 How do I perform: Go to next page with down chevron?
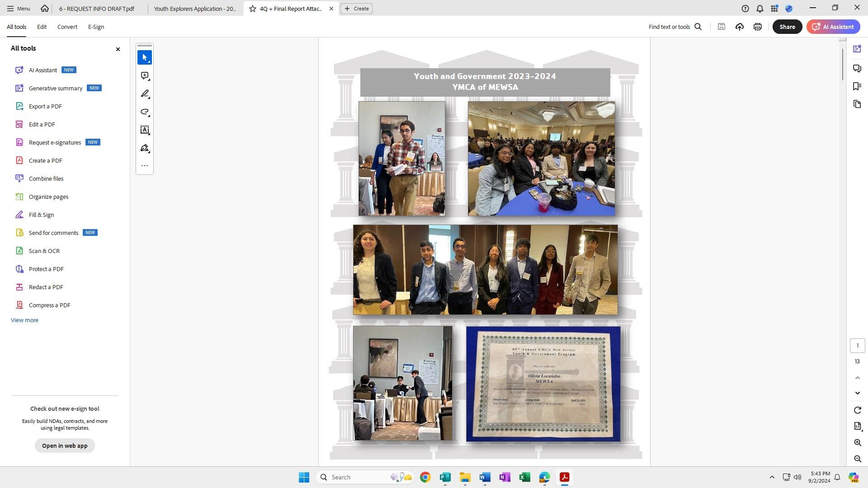pyautogui.click(x=858, y=393)
